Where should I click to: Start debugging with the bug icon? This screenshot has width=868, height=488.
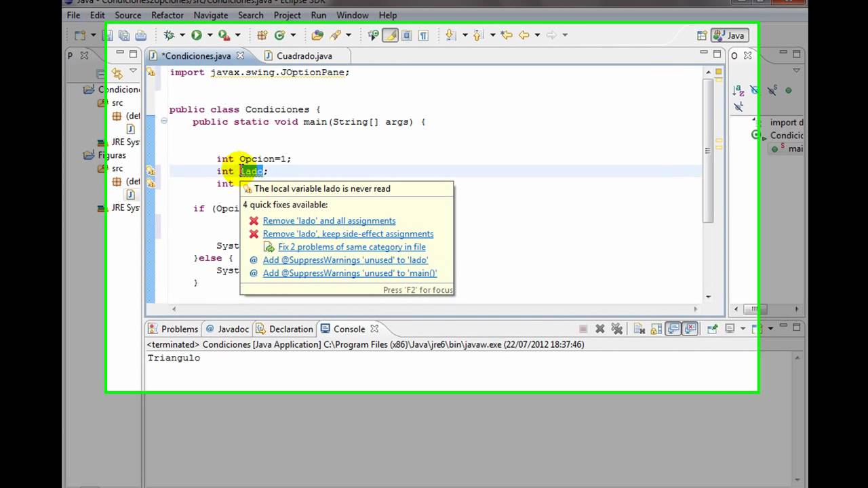pos(168,35)
